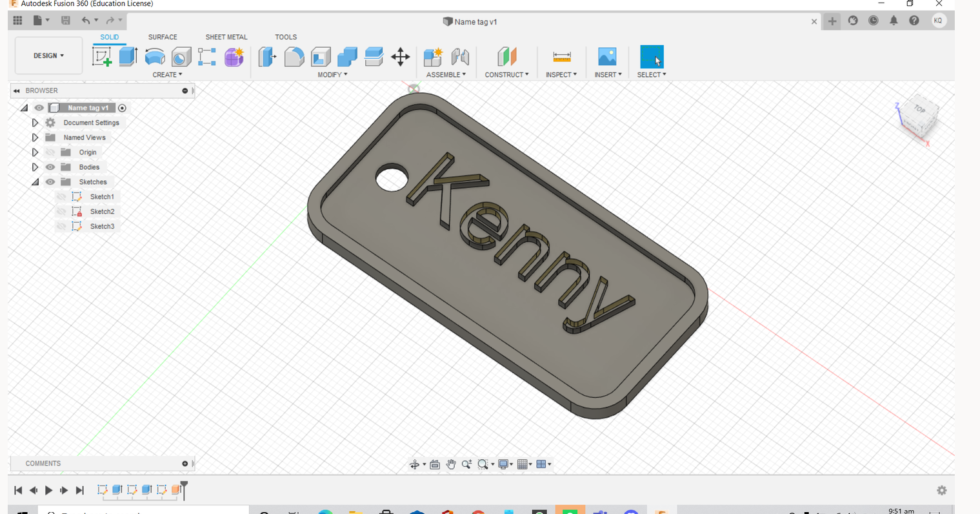
Task: Select the Create Sketch tool
Action: pos(101,57)
